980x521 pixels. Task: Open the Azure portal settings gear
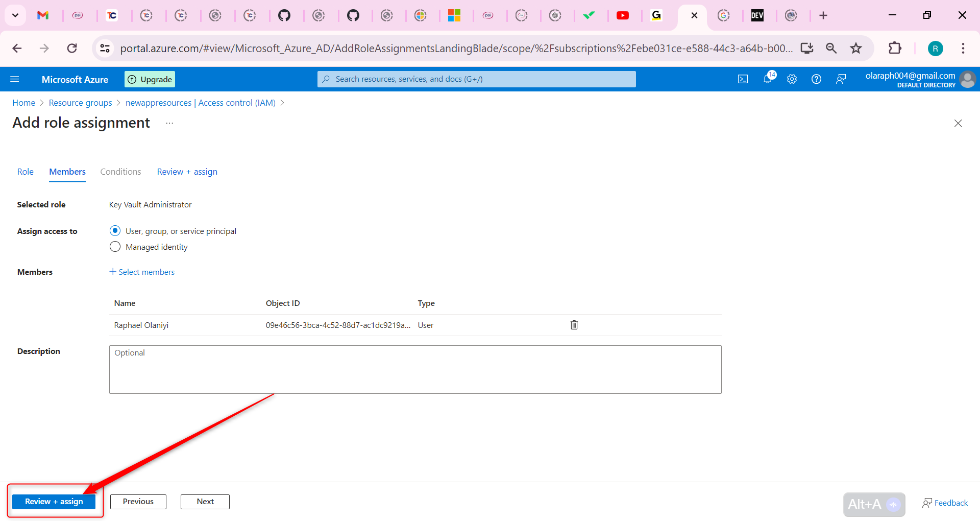(x=792, y=79)
